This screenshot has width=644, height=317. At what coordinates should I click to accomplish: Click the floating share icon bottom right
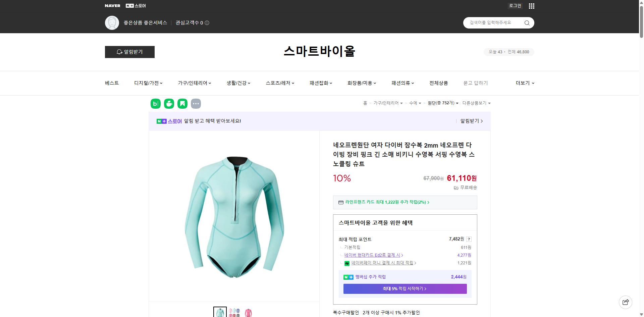pyautogui.click(x=626, y=302)
